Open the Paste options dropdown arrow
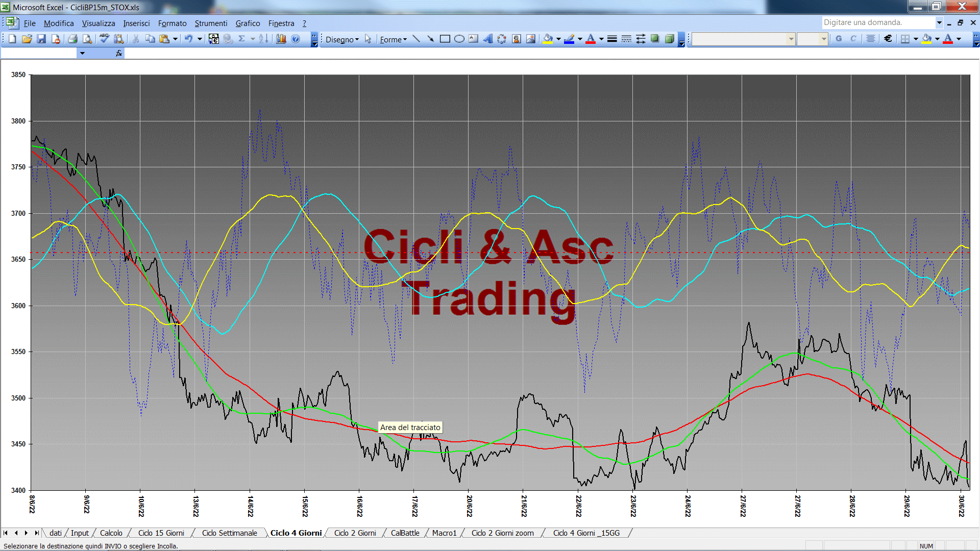The image size is (980, 551). tap(175, 39)
